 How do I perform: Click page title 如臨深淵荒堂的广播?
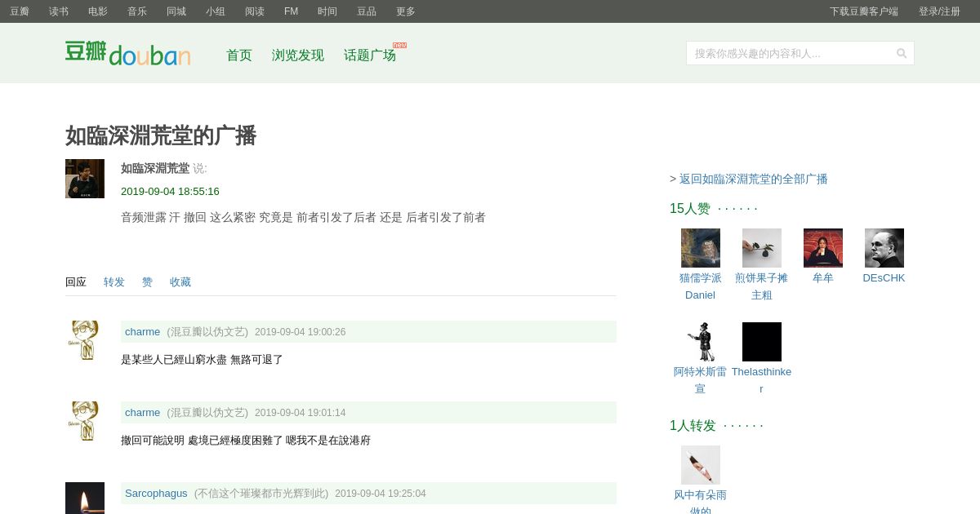click(x=161, y=135)
